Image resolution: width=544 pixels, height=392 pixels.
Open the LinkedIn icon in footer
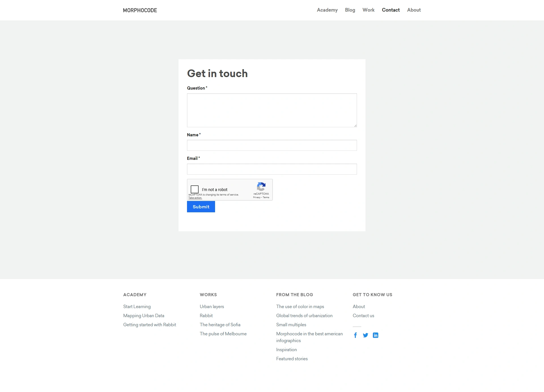(375, 335)
